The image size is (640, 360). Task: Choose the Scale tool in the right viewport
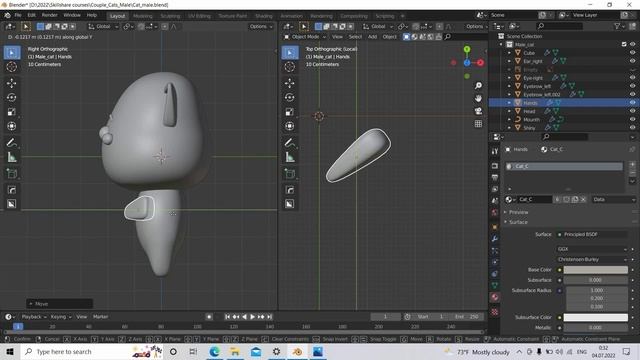click(x=290, y=112)
